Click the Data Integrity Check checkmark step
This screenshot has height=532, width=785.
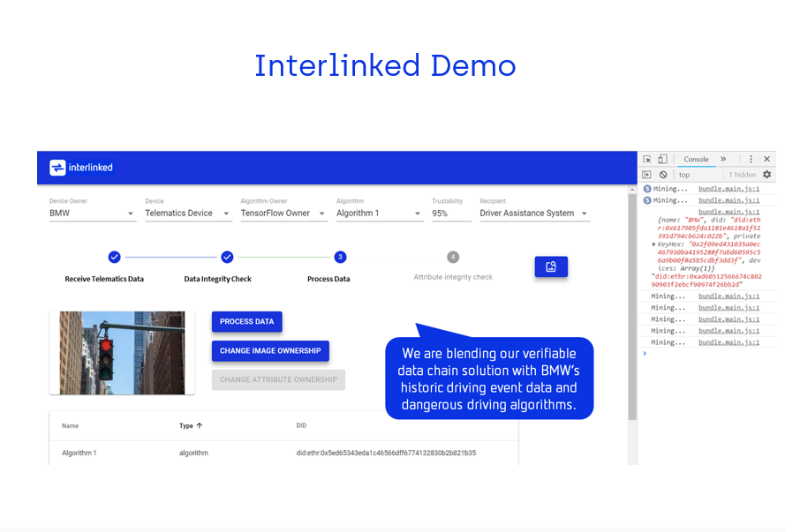(227, 257)
